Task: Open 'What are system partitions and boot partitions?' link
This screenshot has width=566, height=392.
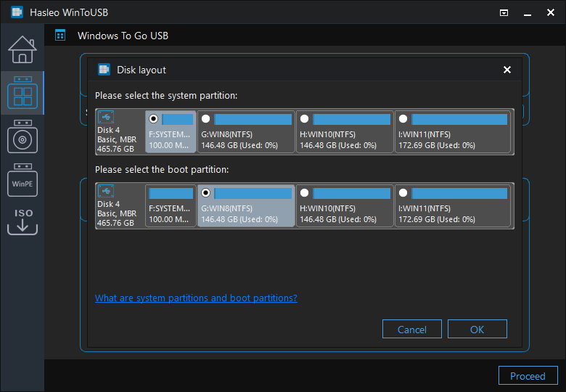Action: 196,298
